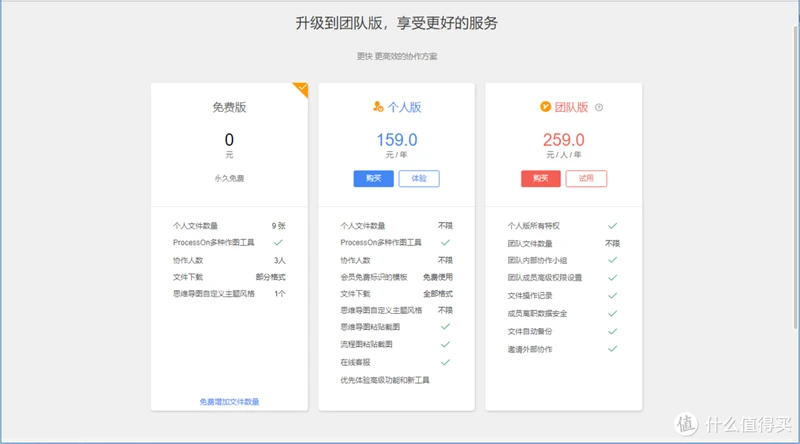Screen dimensions: 800x444
Task: Click the 优先体验高级功能和新工具 feature text
Action: 385,380
